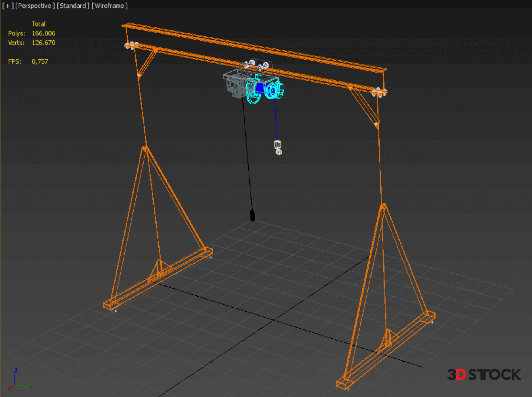
Task: Click the blue hoist cable line
Action: [276, 119]
